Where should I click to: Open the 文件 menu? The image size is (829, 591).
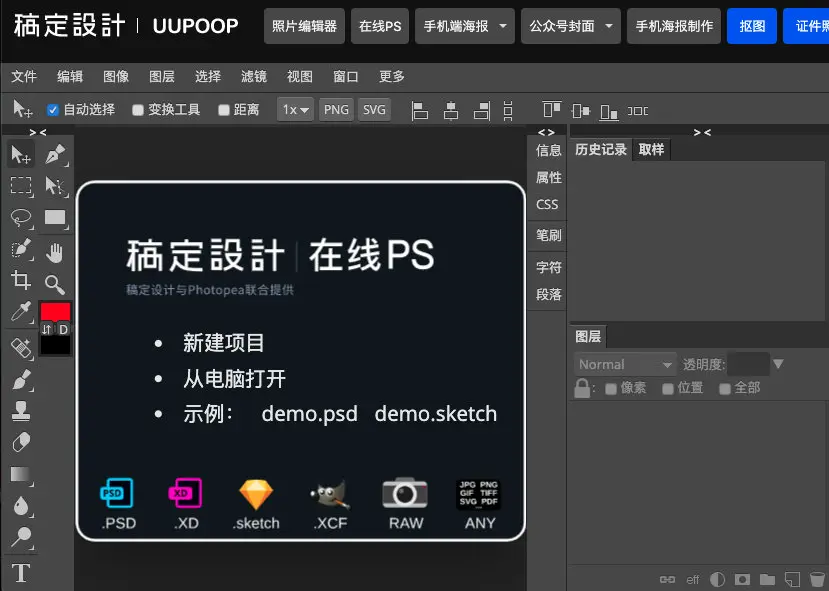[x=24, y=77]
